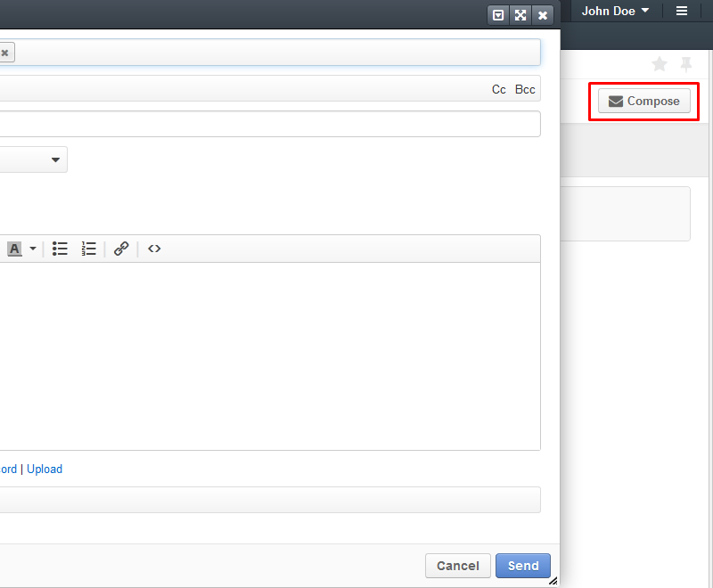The width and height of the screenshot is (713, 588).
Task: Click the Compose button
Action: tap(643, 101)
